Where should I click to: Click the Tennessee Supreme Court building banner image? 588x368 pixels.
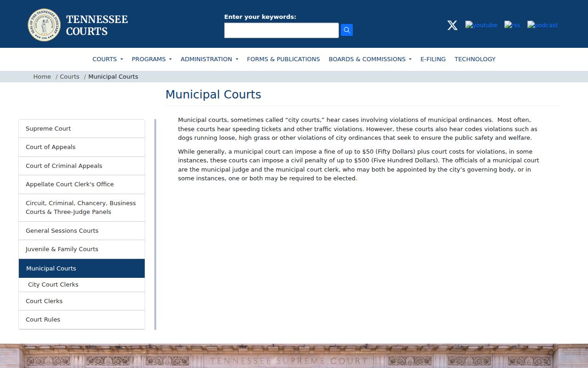(x=294, y=356)
